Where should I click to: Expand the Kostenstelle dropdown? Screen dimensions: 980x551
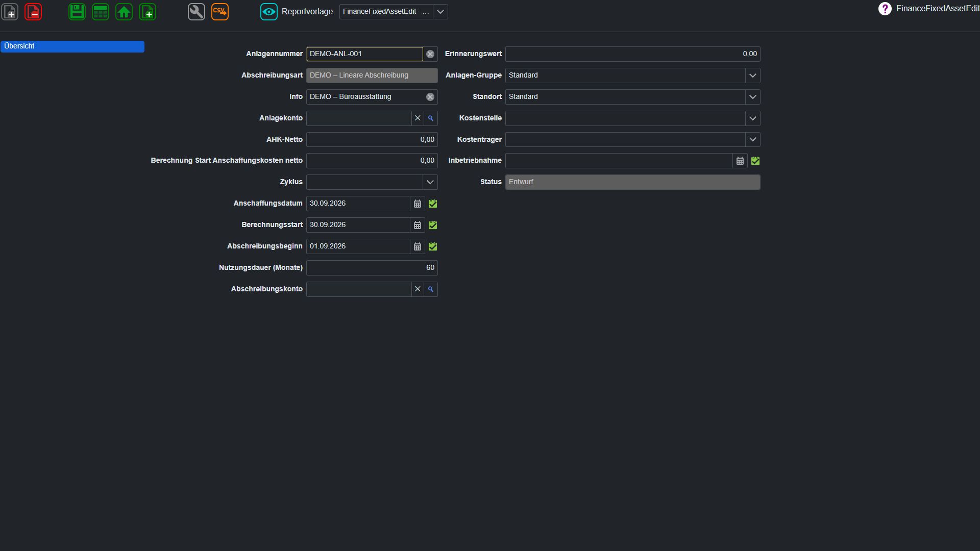tap(752, 118)
